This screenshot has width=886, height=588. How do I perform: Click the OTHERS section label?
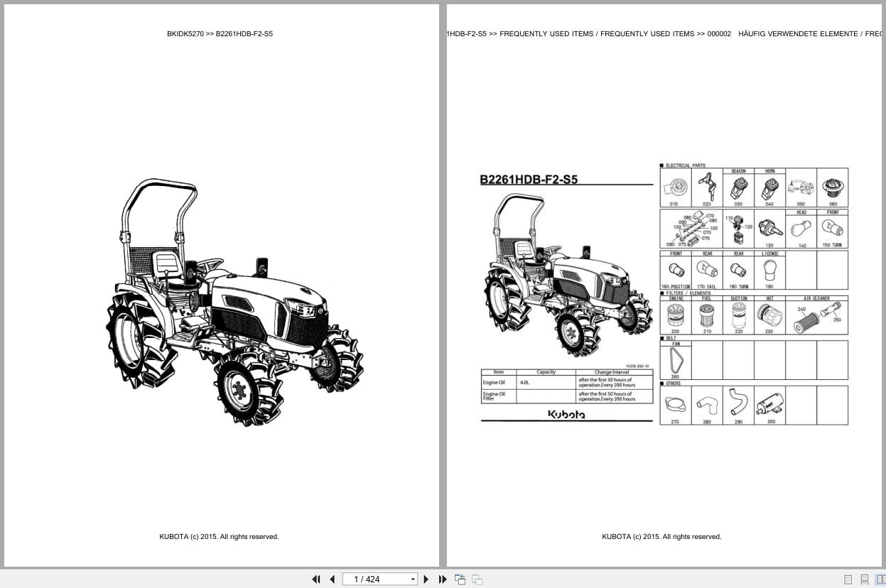pos(673,383)
